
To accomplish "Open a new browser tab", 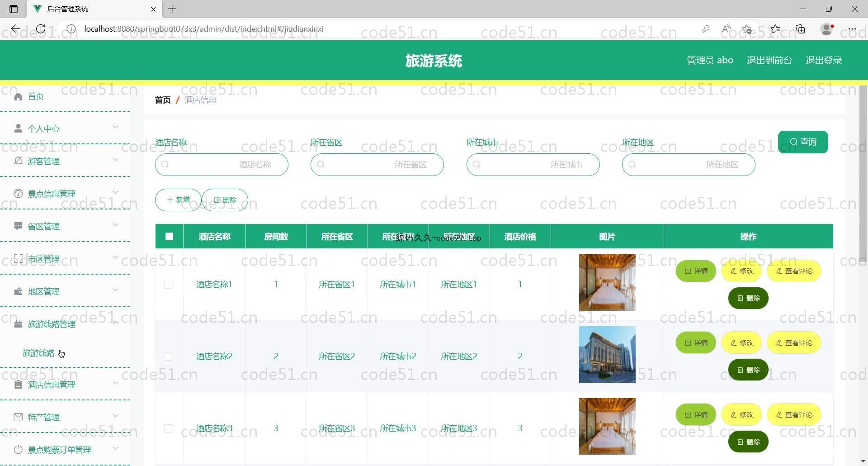I will (x=172, y=9).
